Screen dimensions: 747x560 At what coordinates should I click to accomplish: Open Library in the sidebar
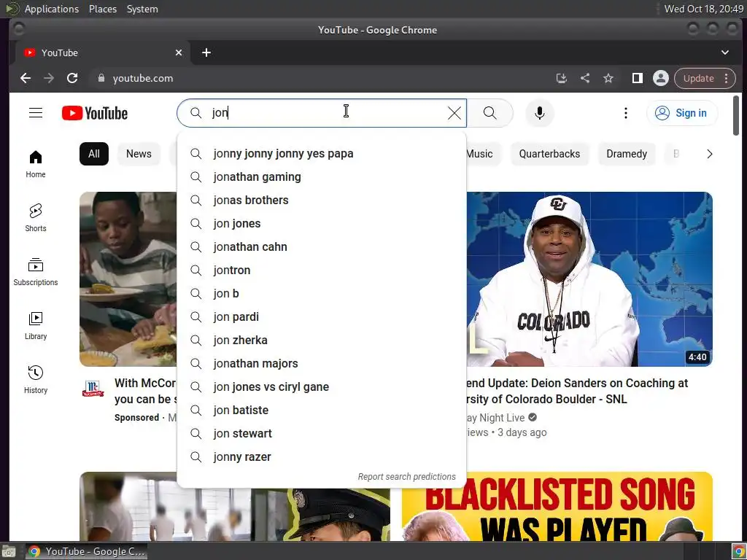(36, 326)
